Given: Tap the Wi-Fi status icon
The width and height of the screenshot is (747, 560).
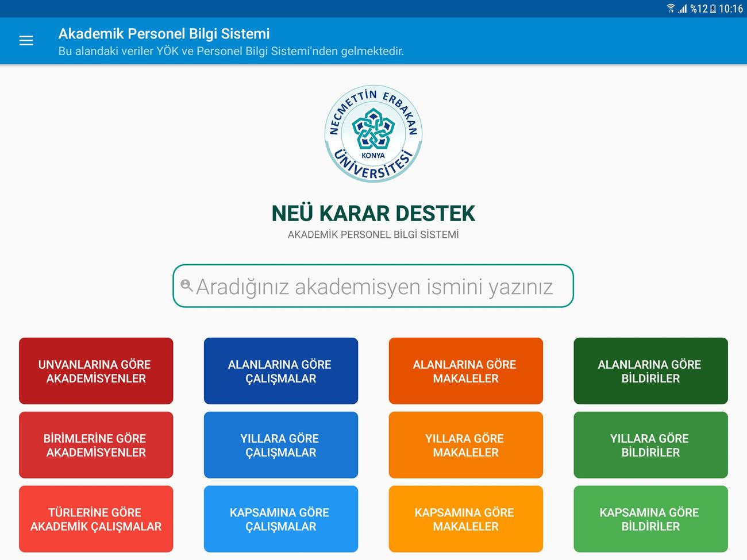Looking at the screenshot, I should click(x=671, y=8).
